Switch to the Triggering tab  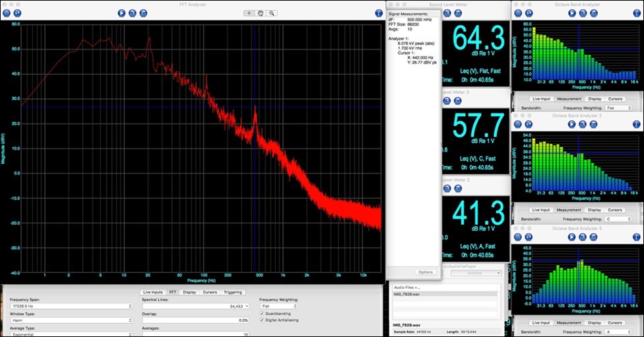(232, 292)
